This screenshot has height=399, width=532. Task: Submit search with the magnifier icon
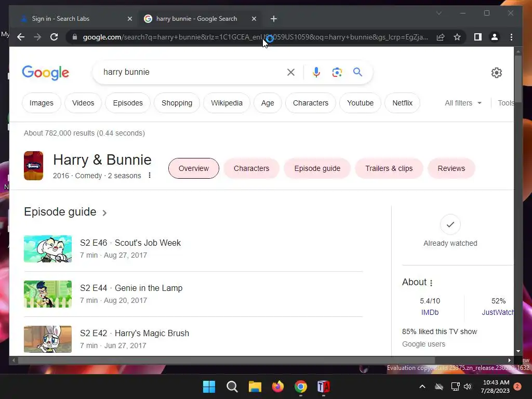click(x=357, y=72)
